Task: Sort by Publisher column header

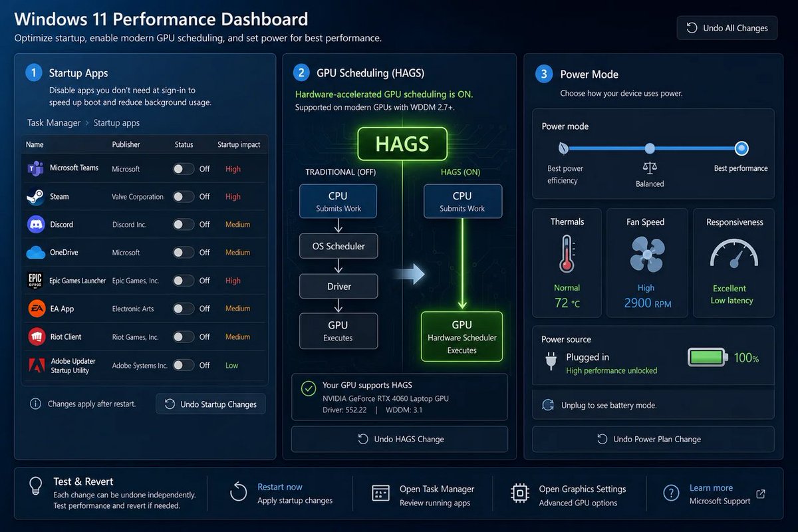Action: pos(126,144)
